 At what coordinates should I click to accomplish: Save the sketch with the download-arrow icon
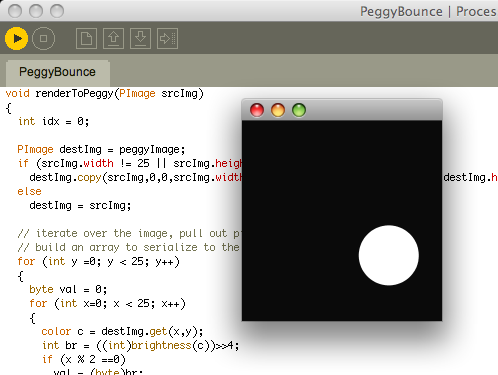point(140,39)
